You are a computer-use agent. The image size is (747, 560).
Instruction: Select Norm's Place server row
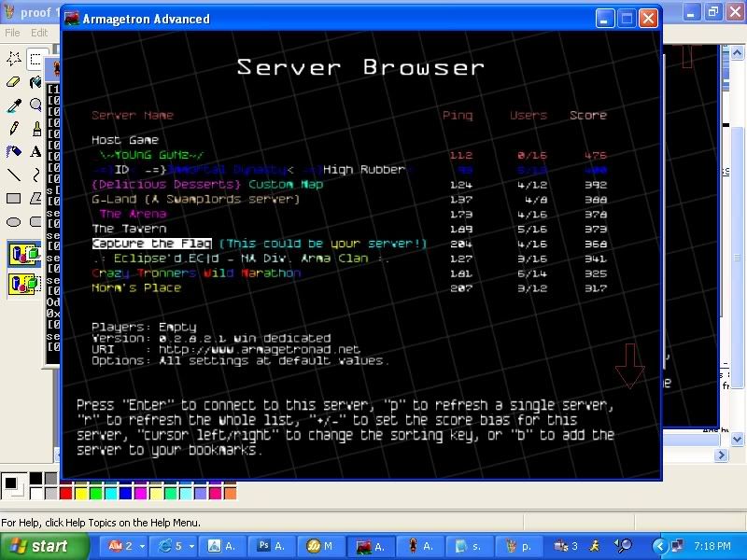pos(349,288)
